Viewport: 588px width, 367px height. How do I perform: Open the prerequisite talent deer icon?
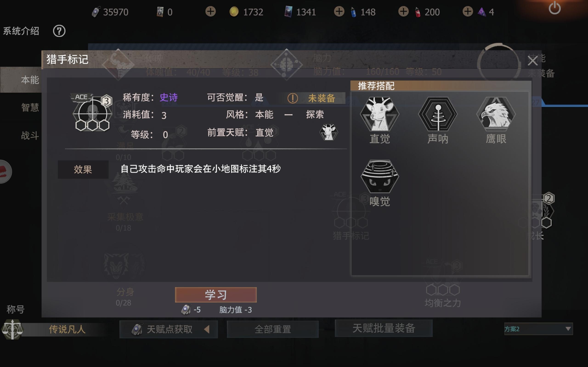328,132
